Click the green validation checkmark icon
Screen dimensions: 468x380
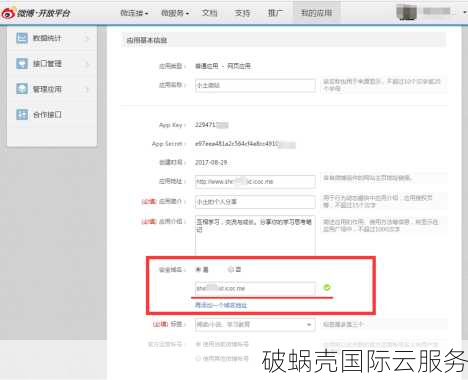pos(327,288)
